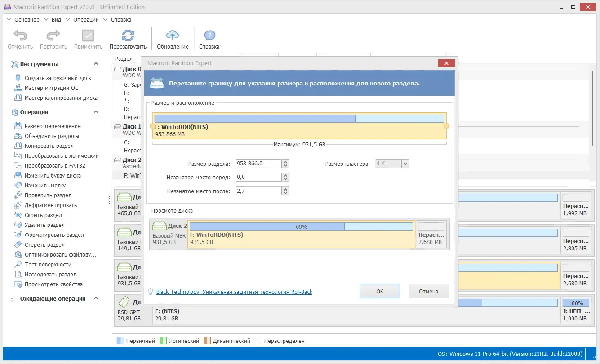This screenshot has height=364, width=600.
Task: Collapse the Инструменты section
Action: [x=96, y=64]
